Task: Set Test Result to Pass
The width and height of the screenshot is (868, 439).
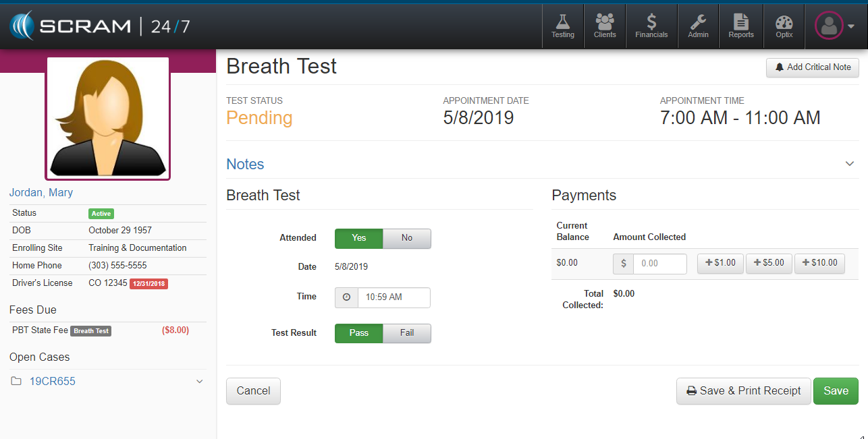Action: point(359,333)
